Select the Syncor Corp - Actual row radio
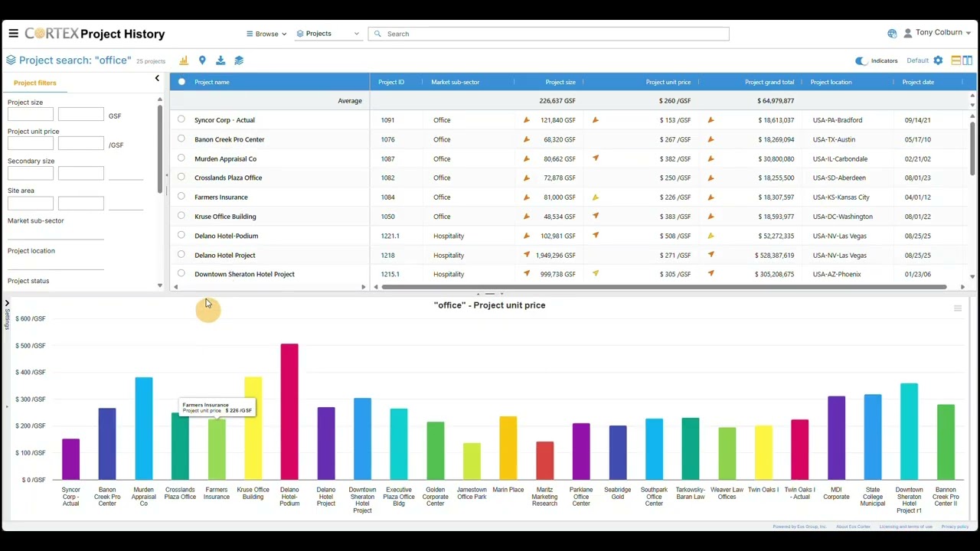This screenshot has height=551, width=980. tap(181, 119)
